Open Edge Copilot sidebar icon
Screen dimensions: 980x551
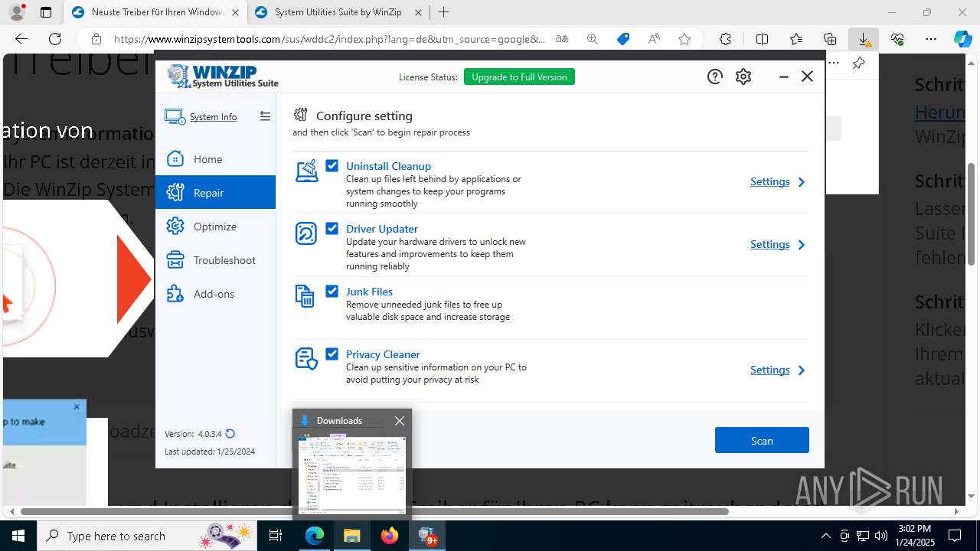point(962,39)
